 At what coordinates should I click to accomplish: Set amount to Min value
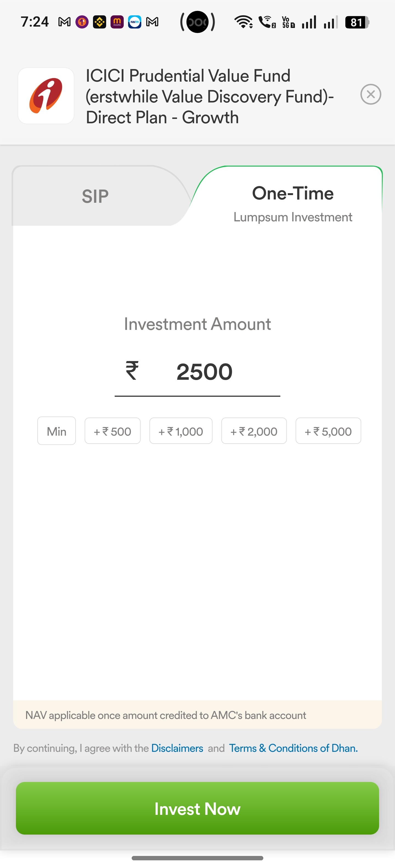click(x=56, y=431)
